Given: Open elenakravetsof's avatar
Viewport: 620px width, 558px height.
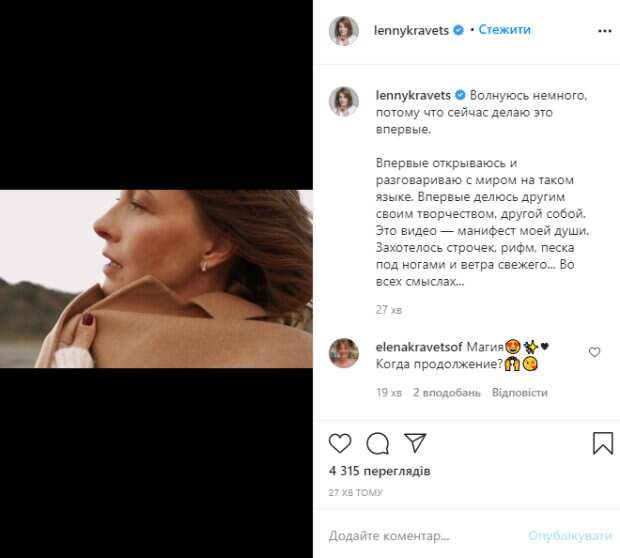Looking at the screenshot, I should (x=344, y=353).
